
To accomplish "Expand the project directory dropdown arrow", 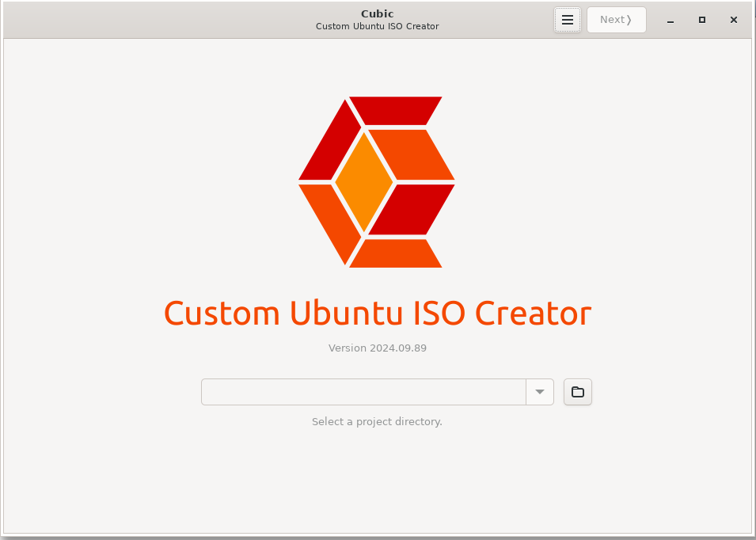I will point(540,392).
